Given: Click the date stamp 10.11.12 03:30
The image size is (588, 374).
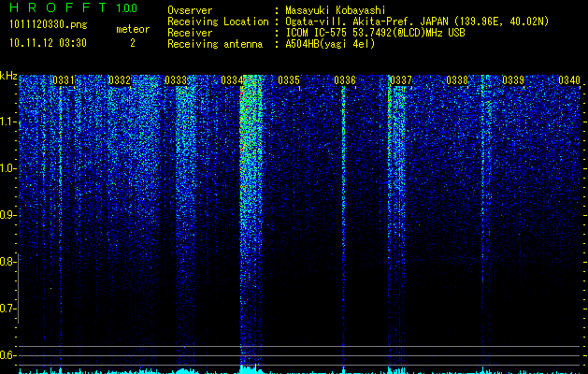Looking at the screenshot, I should [48, 43].
